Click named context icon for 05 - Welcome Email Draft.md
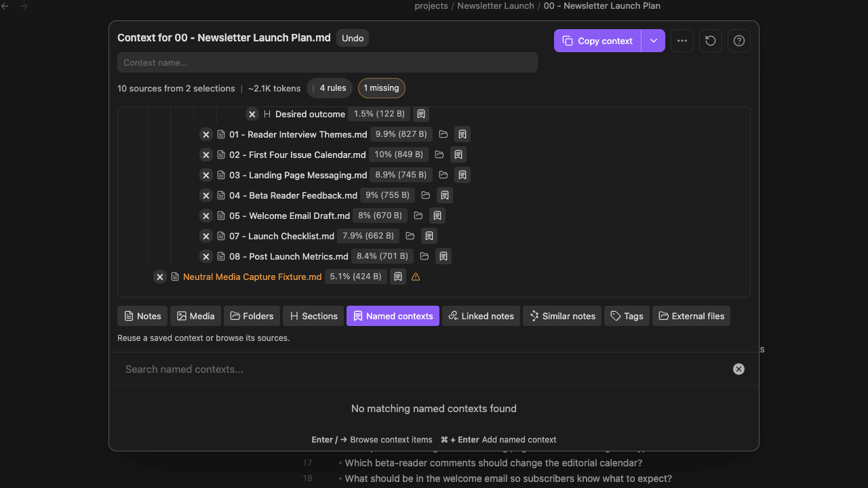 [437, 216]
